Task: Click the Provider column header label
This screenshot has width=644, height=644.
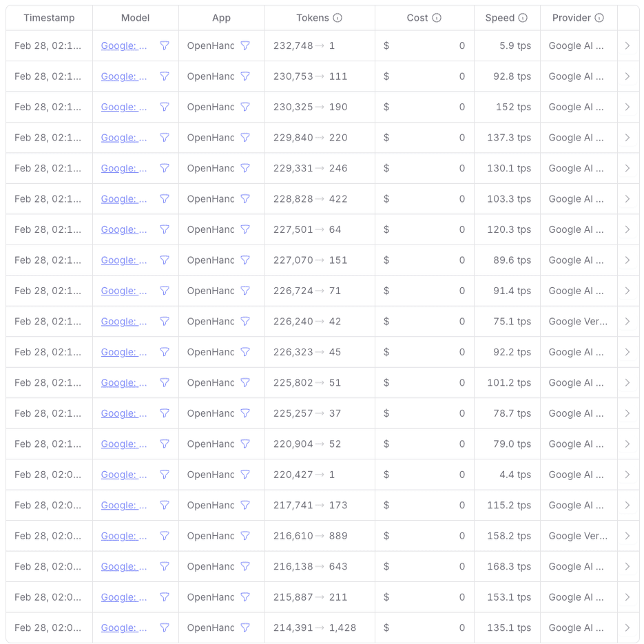Action: pos(572,18)
